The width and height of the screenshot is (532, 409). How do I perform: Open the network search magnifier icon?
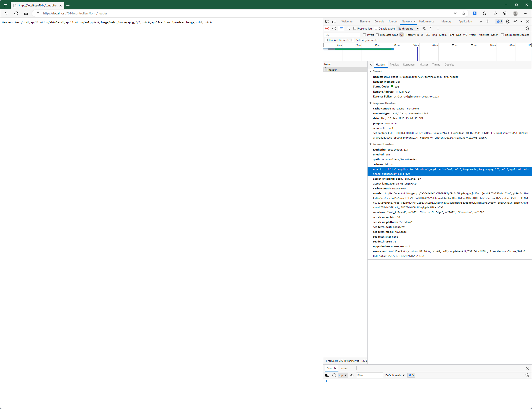(348, 28)
